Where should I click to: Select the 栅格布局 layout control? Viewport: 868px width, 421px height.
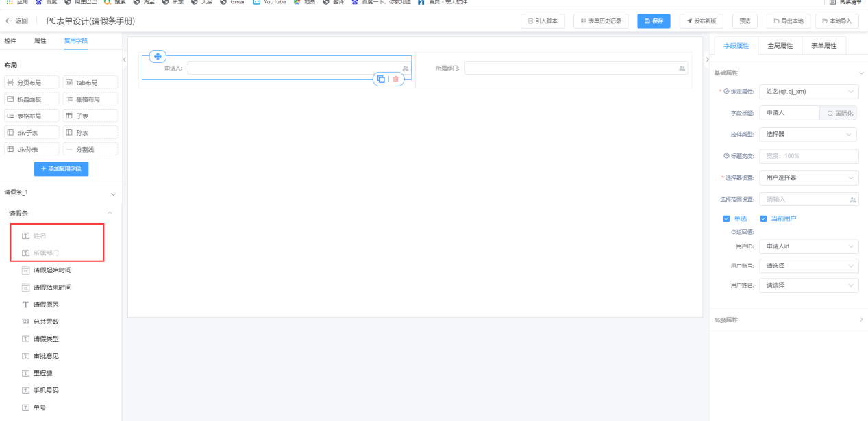tap(90, 99)
